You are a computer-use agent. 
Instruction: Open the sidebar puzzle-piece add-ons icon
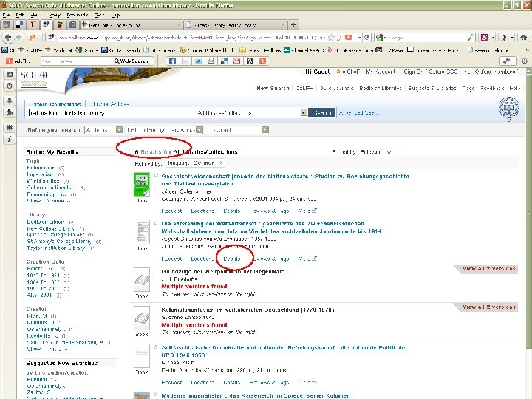[x=10, y=112]
